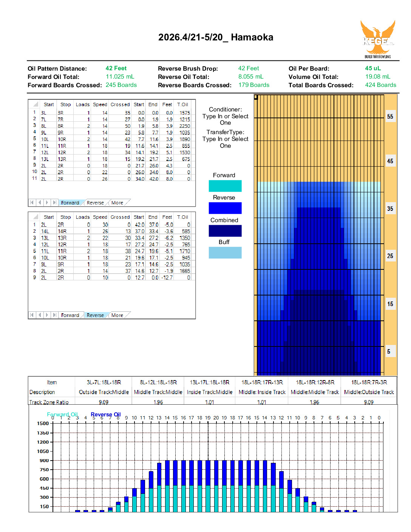The image size is (411, 532).
Task: Open the More tab in lower table
Action: coord(117,315)
